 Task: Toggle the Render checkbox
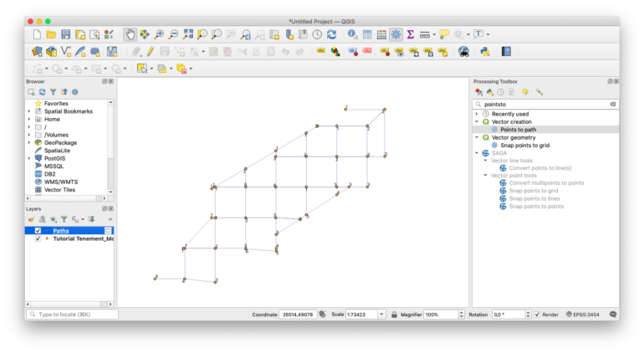click(537, 315)
